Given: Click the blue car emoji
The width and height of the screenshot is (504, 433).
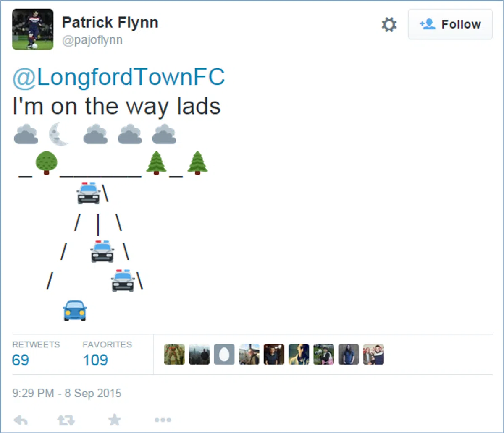Looking at the screenshot, I should point(75,310).
